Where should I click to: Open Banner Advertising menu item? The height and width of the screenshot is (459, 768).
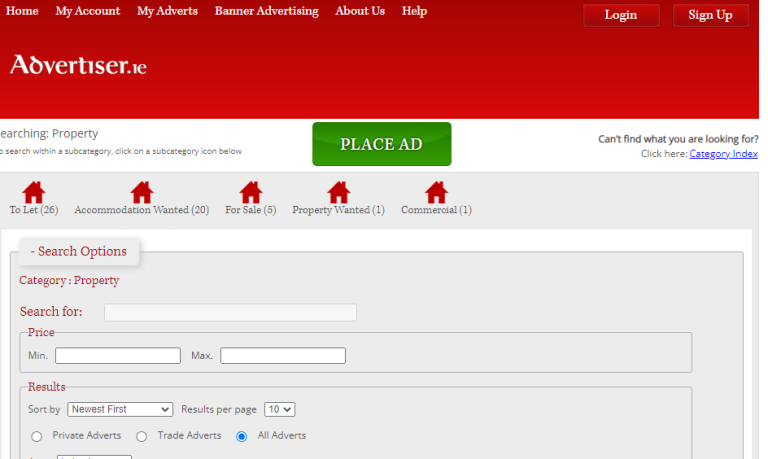point(266,11)
